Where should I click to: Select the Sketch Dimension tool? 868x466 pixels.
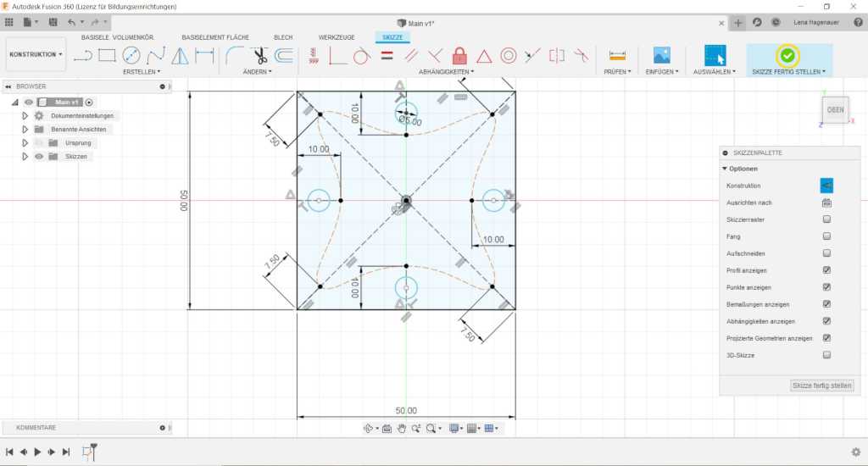(x=204, y=55)
